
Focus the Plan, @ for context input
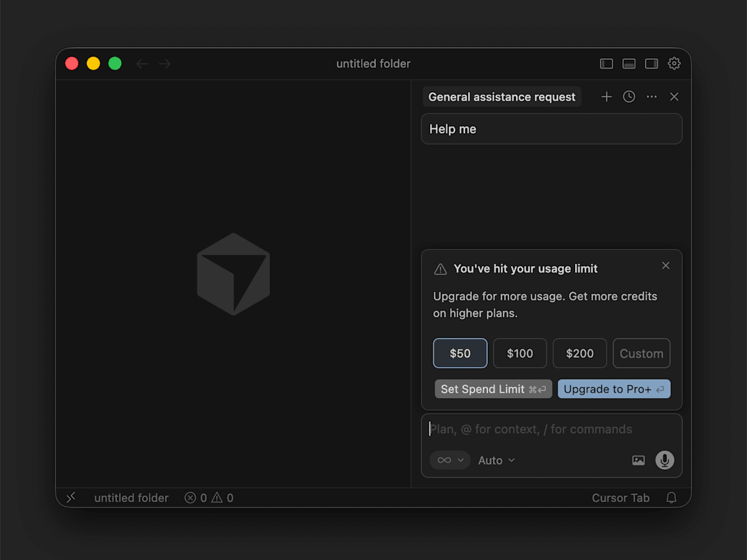click(x=552, y=429)
